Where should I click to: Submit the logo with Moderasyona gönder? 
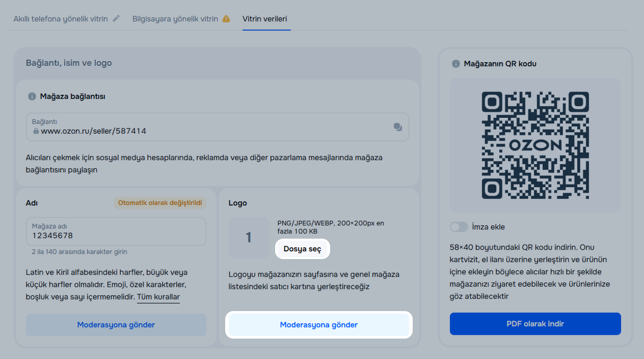point(318,325)
